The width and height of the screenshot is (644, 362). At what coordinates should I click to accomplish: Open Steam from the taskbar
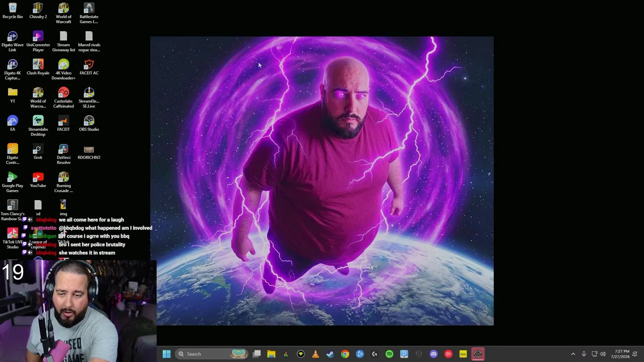coord(330,354)
